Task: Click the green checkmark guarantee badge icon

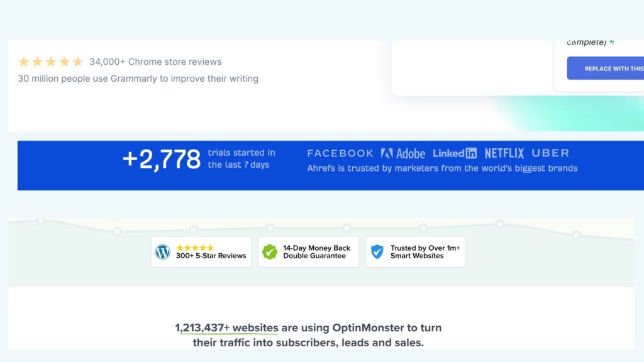Action: [x=270, y=251]
